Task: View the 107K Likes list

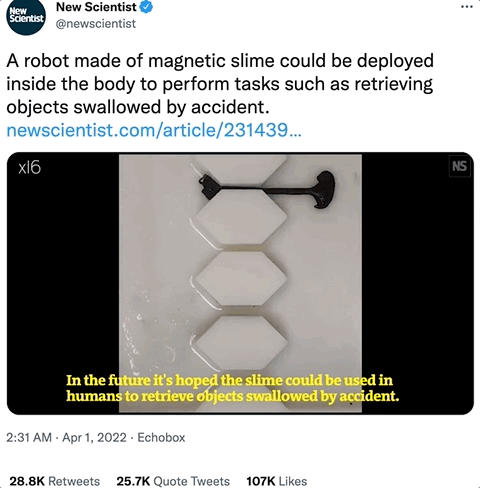Action: (277, 481)
